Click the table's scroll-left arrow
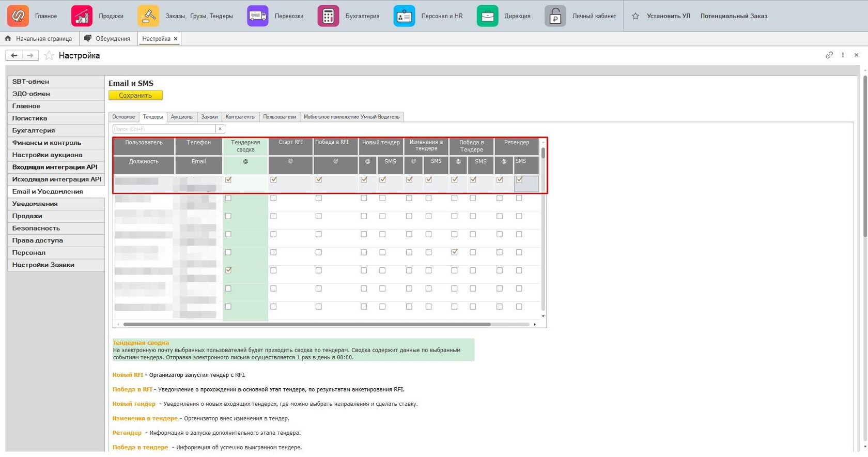This screenshot has height=457, width=868. click(x=118, y=324)
